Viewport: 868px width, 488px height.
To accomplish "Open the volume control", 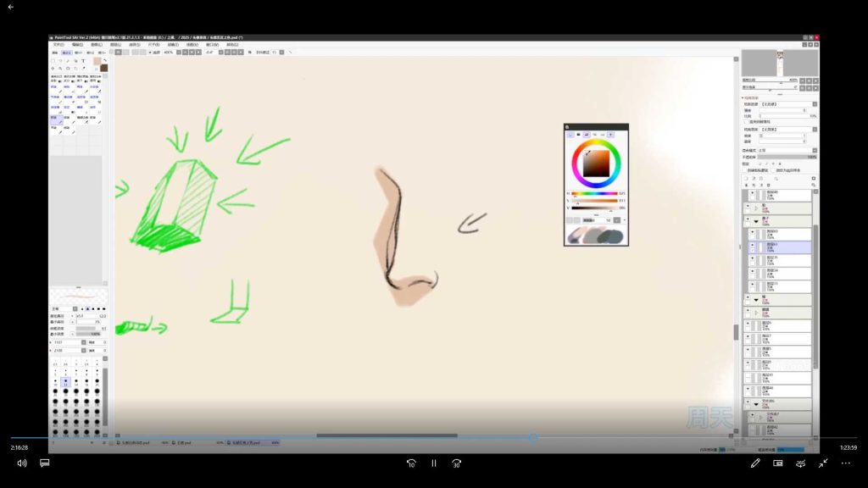I will coord(21,463).
